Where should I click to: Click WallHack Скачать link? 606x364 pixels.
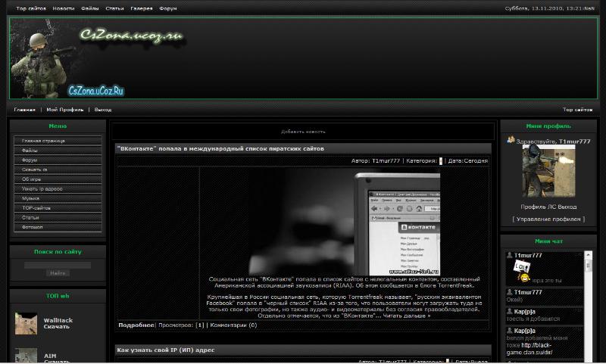[x=58, y=323]
